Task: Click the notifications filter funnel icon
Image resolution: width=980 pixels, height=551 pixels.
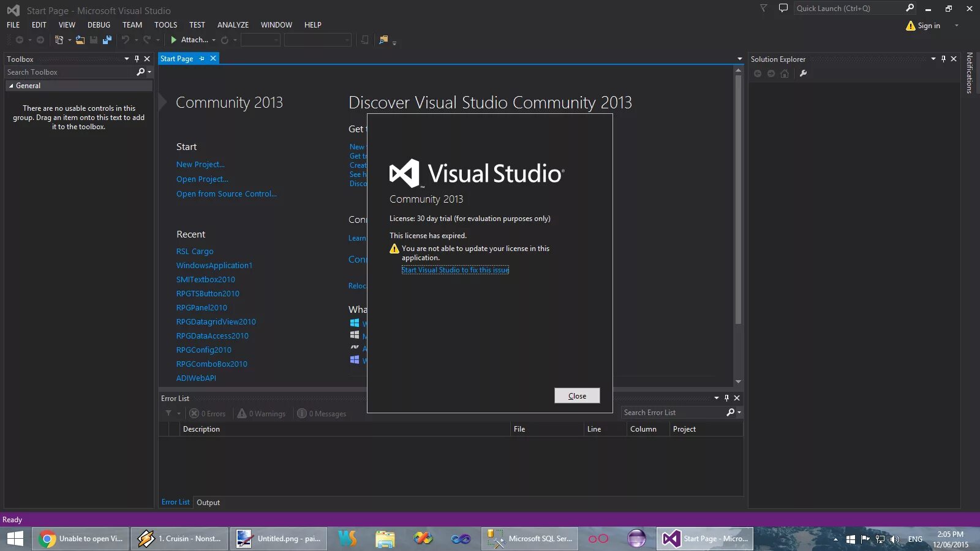Action: (x=763, y=8)
